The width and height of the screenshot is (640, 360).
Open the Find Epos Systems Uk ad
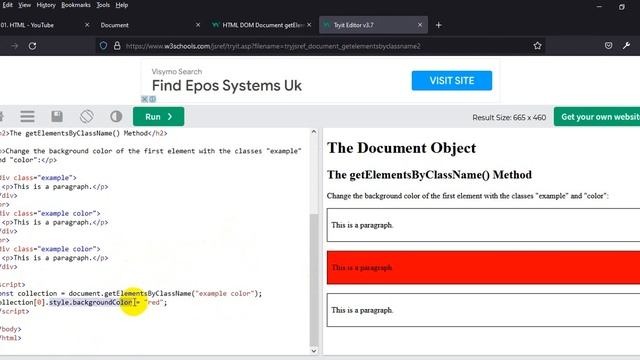[227, 86]
